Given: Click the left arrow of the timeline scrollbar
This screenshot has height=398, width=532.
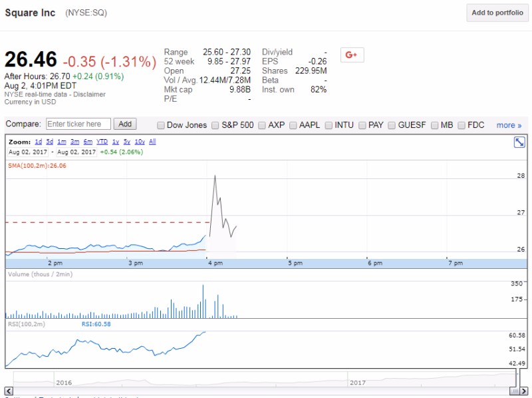Looking at the screenshot, I should (x=9, y=391).
